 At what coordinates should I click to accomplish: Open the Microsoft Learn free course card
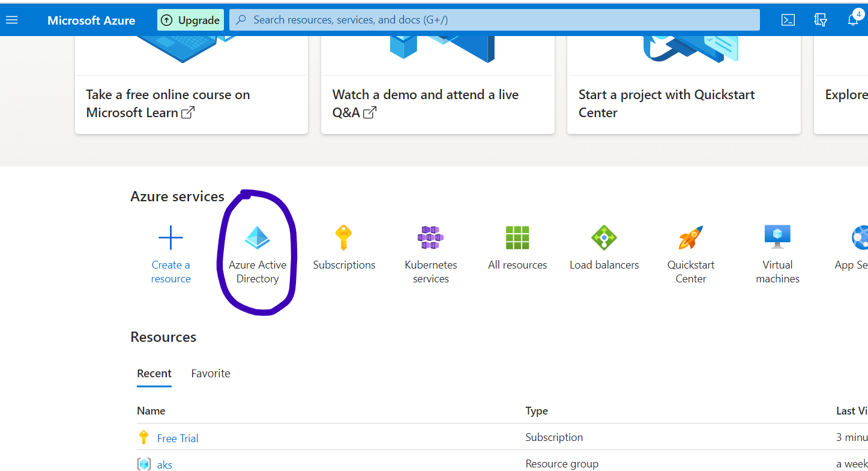pos(191,103)
